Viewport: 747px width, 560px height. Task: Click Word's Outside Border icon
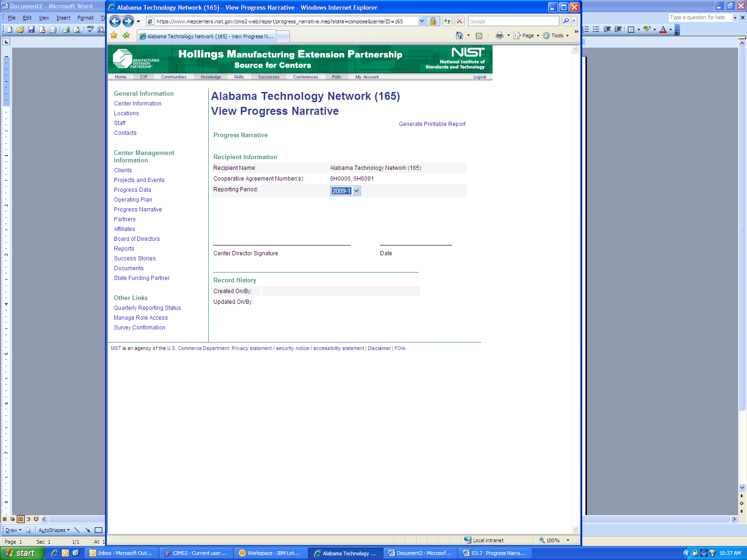coord(631,29)
